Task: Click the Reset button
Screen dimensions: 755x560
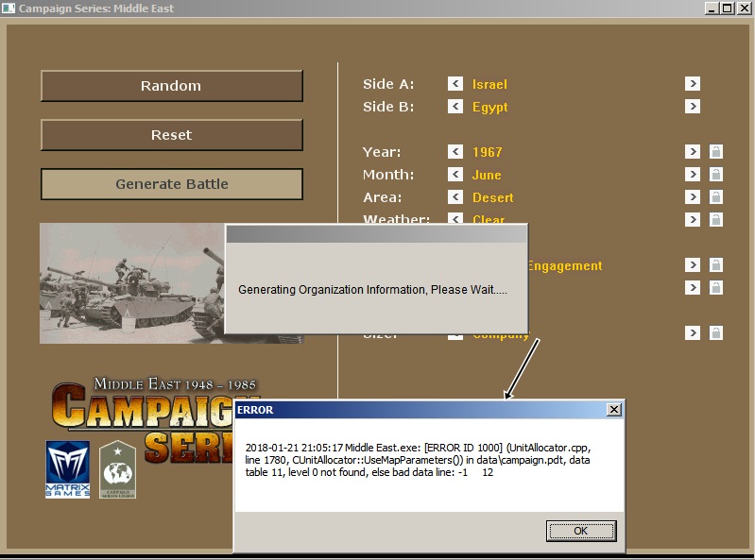Action: (x=172, y=135)
